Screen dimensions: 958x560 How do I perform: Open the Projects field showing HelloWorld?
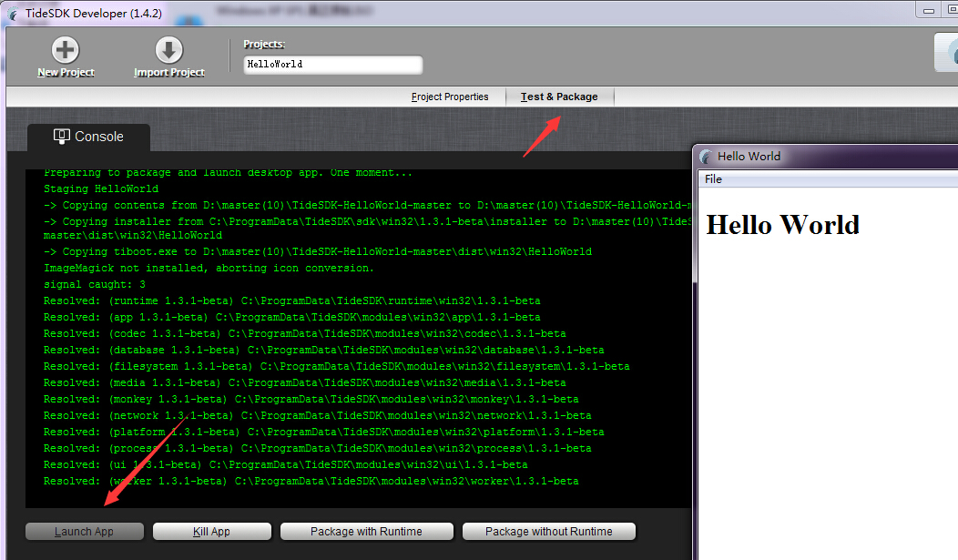tap(333, 64)
